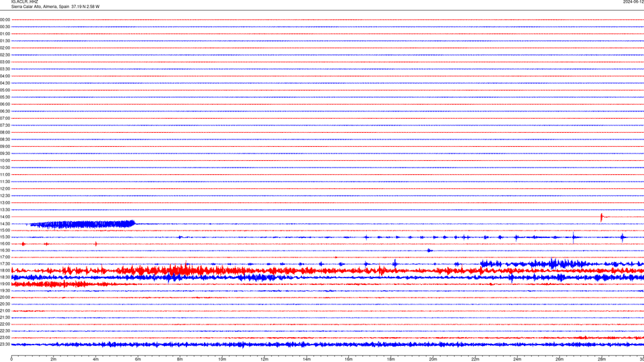Image resolution: width=644 pixels, height=362 pixels.
Task: Click the 16:30 row label
Action: [x=5, y=250]
